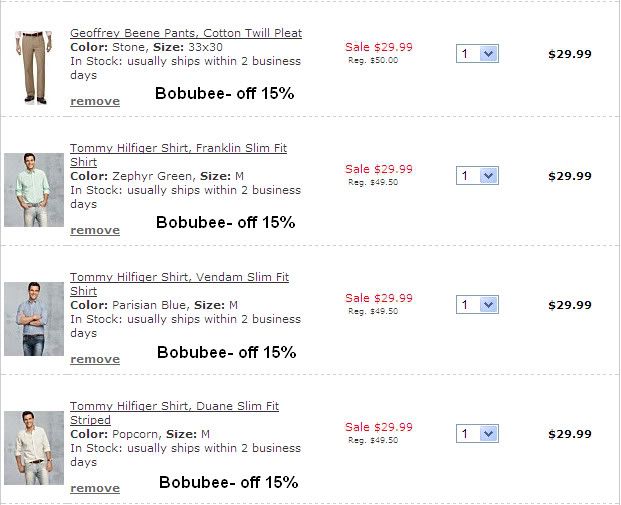Open Geoffrey Beene Pants product link
This screenshot has width=621, height=505.
186,33
